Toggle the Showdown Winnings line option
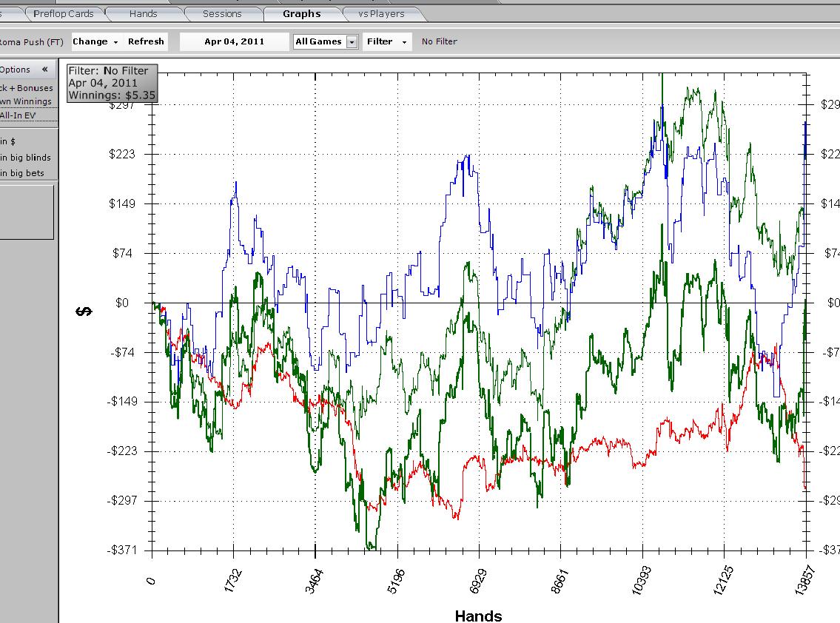The width and height of the screenshot is (840, 623). coord(27,101)
